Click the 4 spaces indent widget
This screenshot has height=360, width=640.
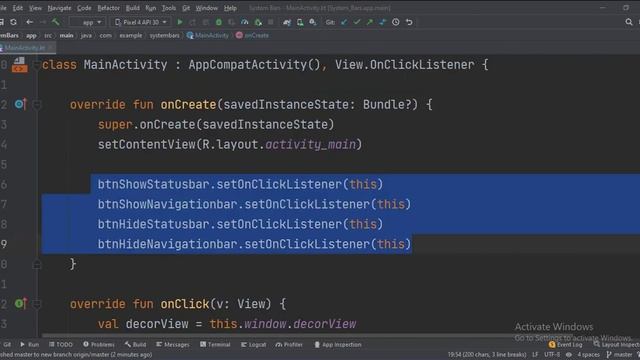point(588,355)
